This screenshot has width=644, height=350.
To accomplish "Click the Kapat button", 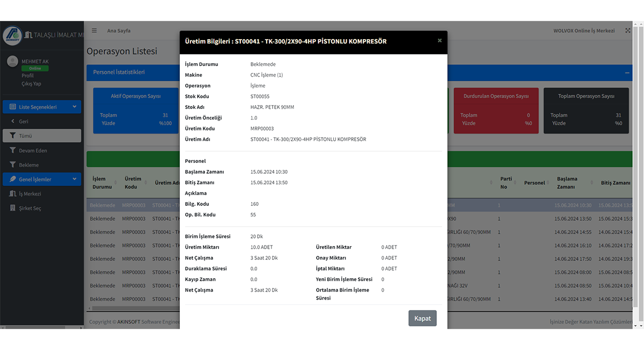I will point(422,318).
